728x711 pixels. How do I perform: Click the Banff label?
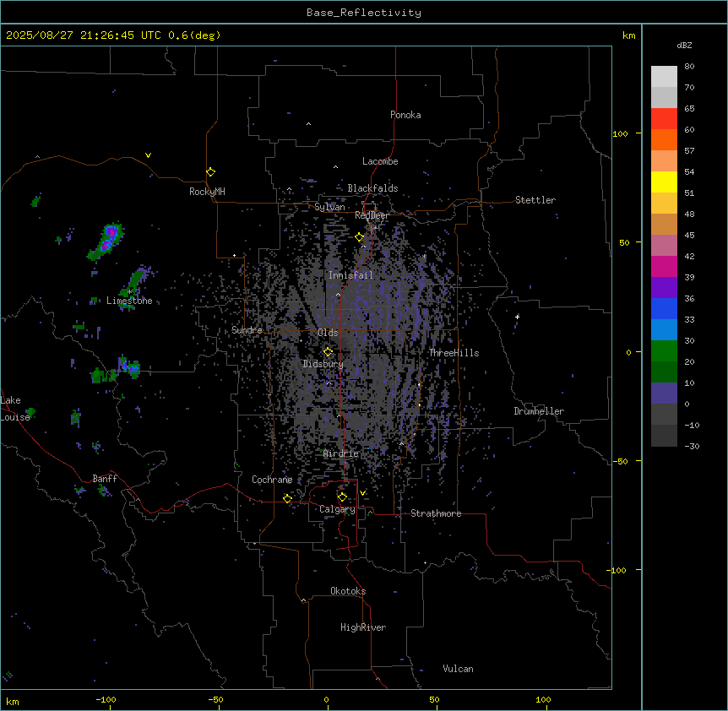[105, 479]
